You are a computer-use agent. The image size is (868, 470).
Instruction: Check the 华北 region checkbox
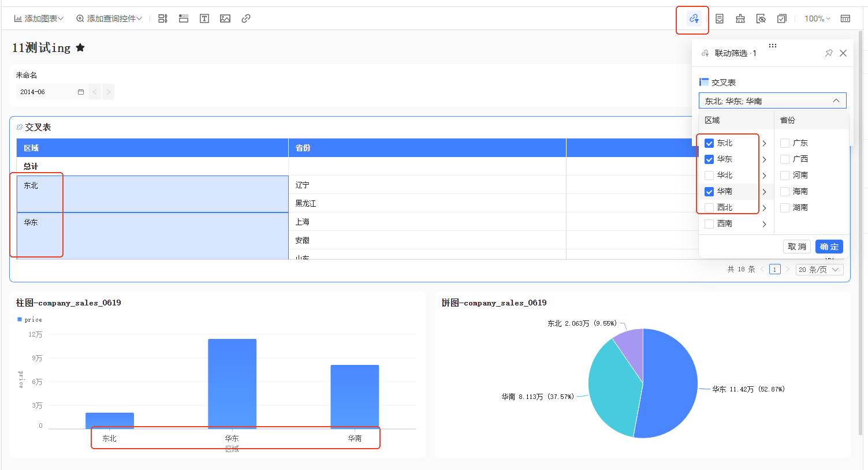pyautogui.click(x=709, y=176)
